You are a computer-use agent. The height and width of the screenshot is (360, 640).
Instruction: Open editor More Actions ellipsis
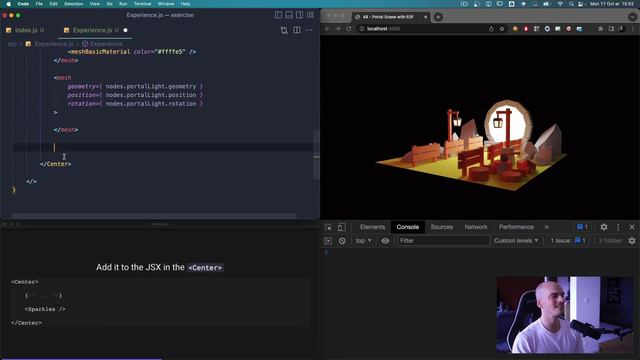click(309, 30)
